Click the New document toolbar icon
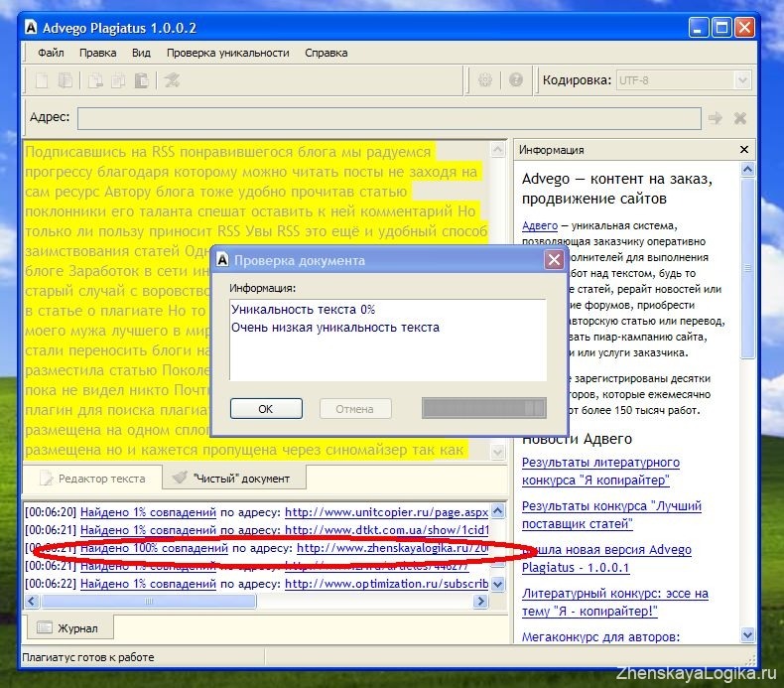 (43, 80)
